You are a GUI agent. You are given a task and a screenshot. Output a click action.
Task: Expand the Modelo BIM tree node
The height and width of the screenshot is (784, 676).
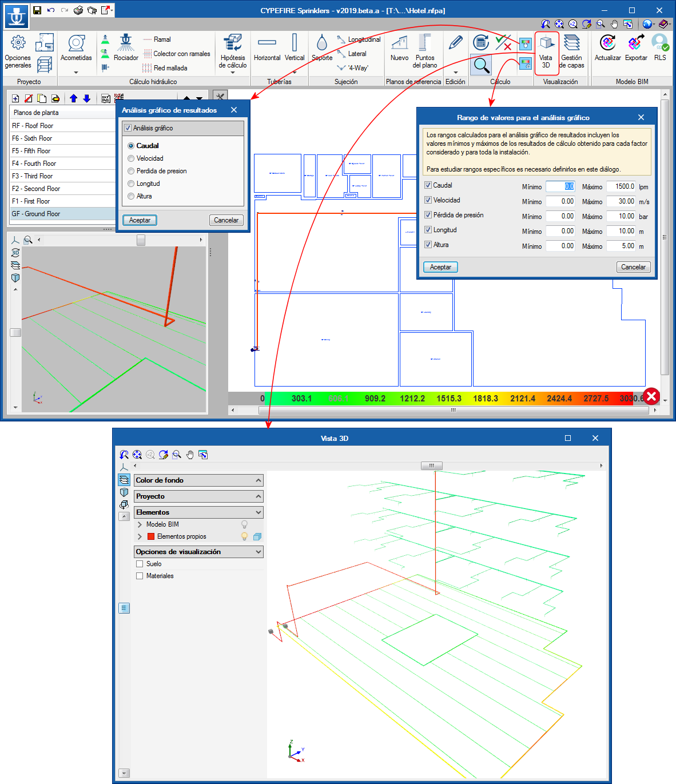pos(140,524)
